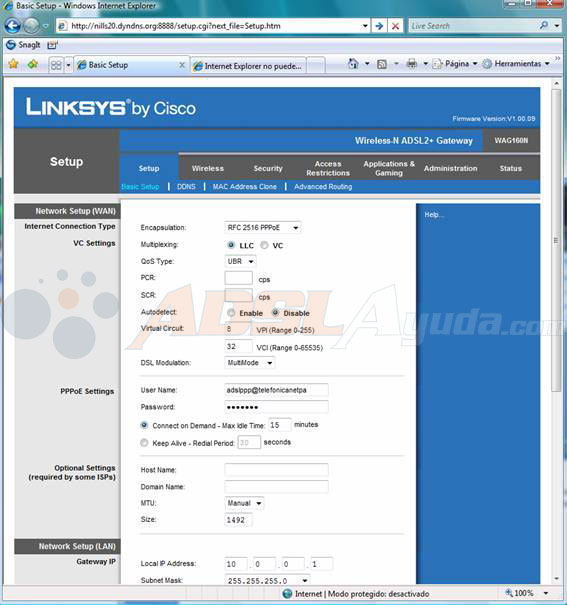This screenshot has width=567, height=605.
Task: Open the Herramientas menu dropdown
Action: [x=516, y=64]
